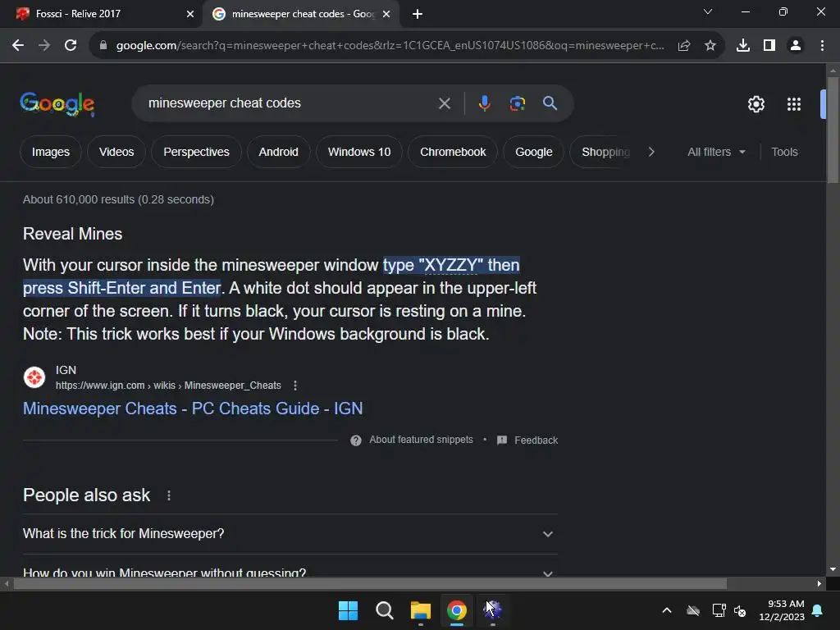Open search Tools
This screenshot has height=630, width=840.
pyautogui.click(x=784, y=152)
